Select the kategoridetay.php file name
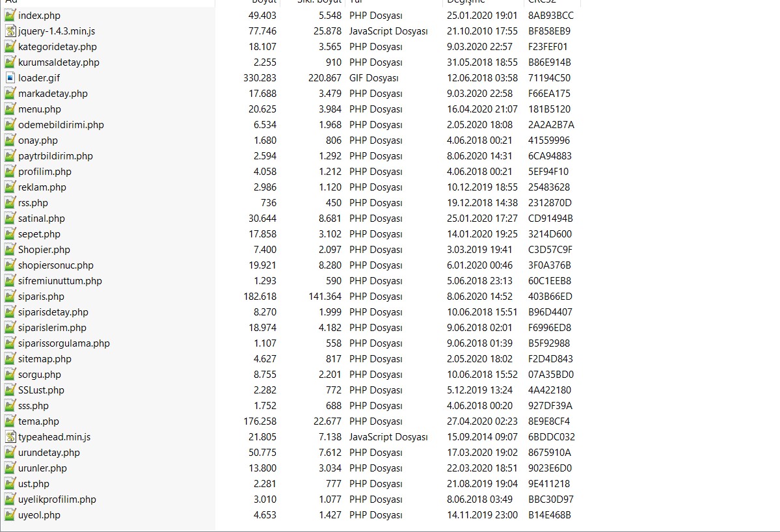 (x=58, y=47)
